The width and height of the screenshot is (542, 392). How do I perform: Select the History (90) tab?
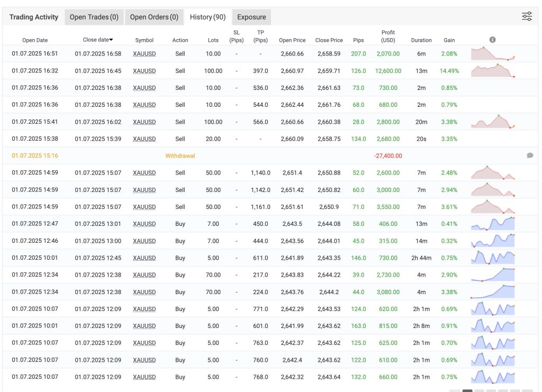point(207,17)
